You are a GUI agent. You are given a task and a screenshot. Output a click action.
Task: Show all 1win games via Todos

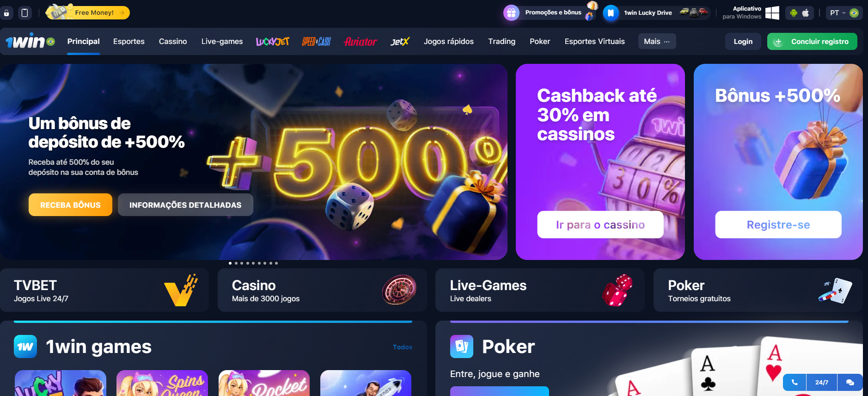pos(403,347)
